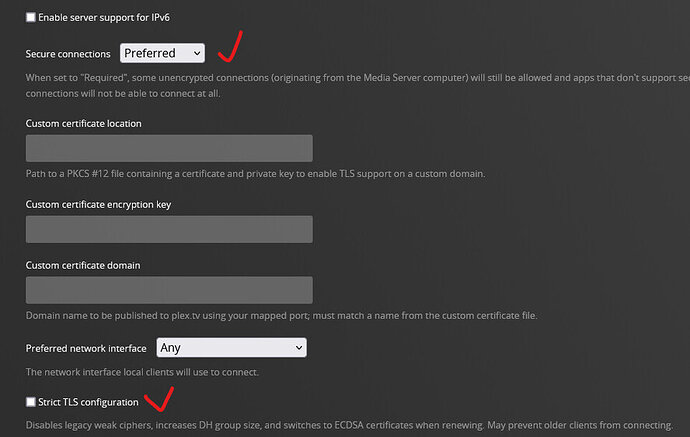Screen dimensions: 690x437
Task: Click the 'Preferred network interface' label
Action: tap(87, 348)
